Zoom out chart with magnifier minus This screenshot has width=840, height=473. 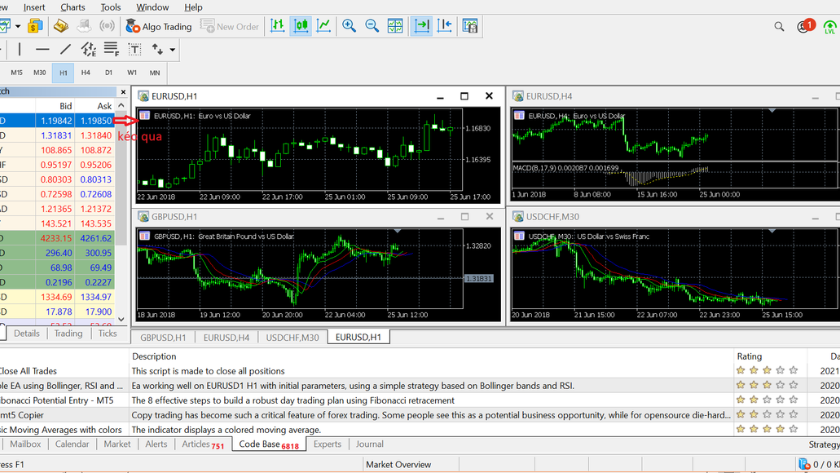pyautogui.click(x=372, y=26)
